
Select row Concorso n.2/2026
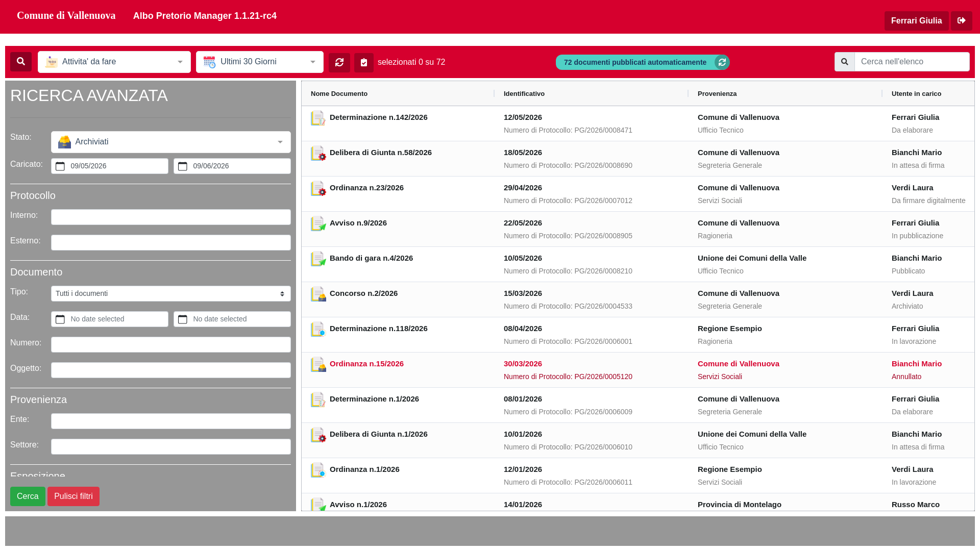coord(638,299)
